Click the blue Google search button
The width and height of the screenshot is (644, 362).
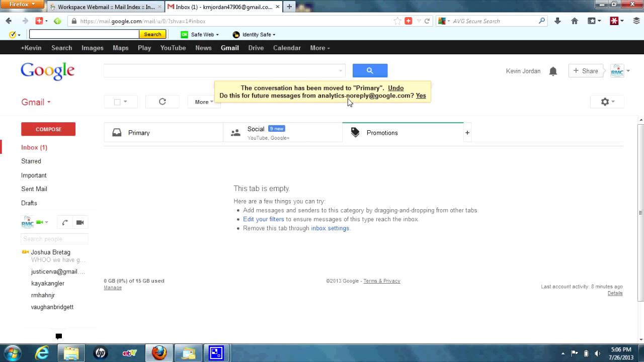point(370,71)
